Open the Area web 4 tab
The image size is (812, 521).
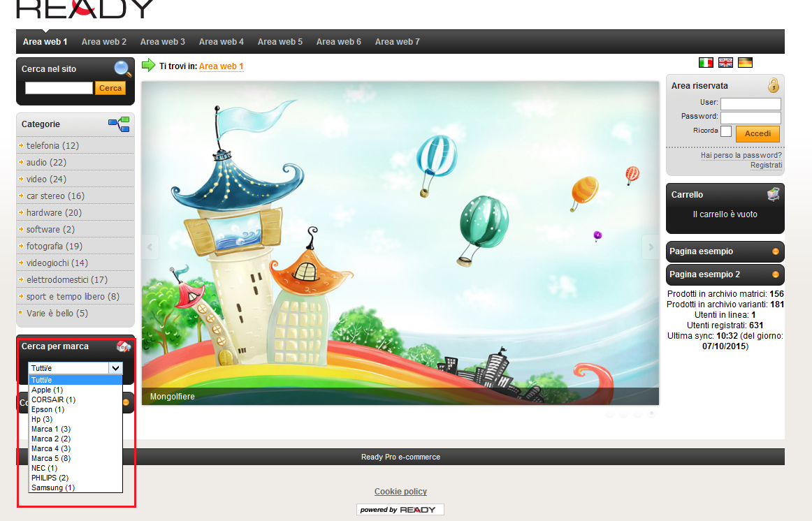pyautogui.click(x=221, y=42)
